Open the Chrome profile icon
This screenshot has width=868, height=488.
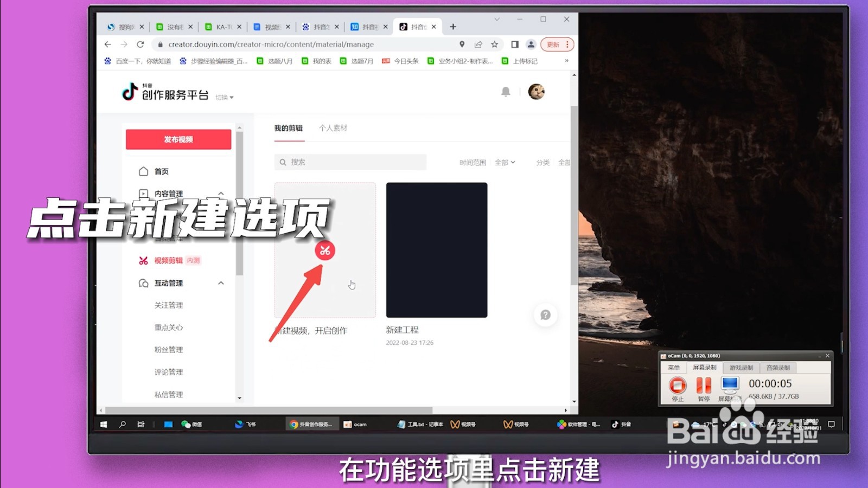[531, 44]
